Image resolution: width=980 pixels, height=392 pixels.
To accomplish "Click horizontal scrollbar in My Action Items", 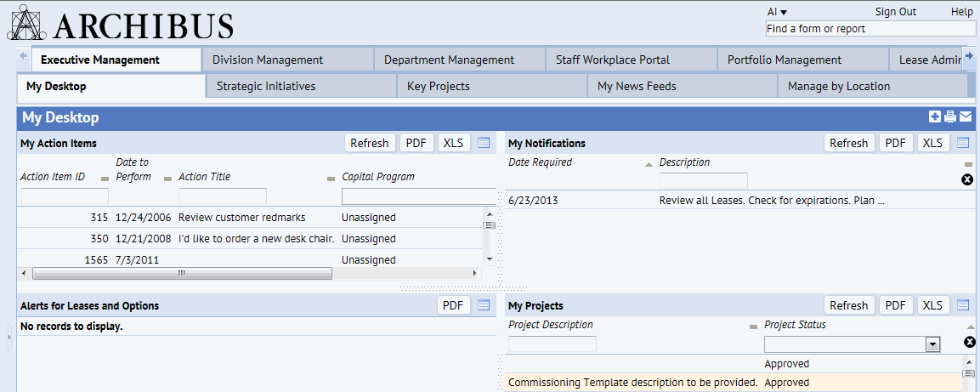I will (182, 273).
